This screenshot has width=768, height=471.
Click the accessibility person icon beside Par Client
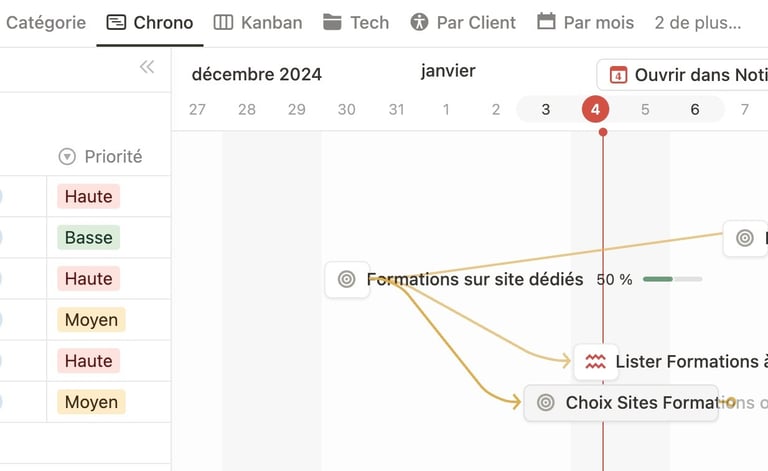tap(419, 23)
